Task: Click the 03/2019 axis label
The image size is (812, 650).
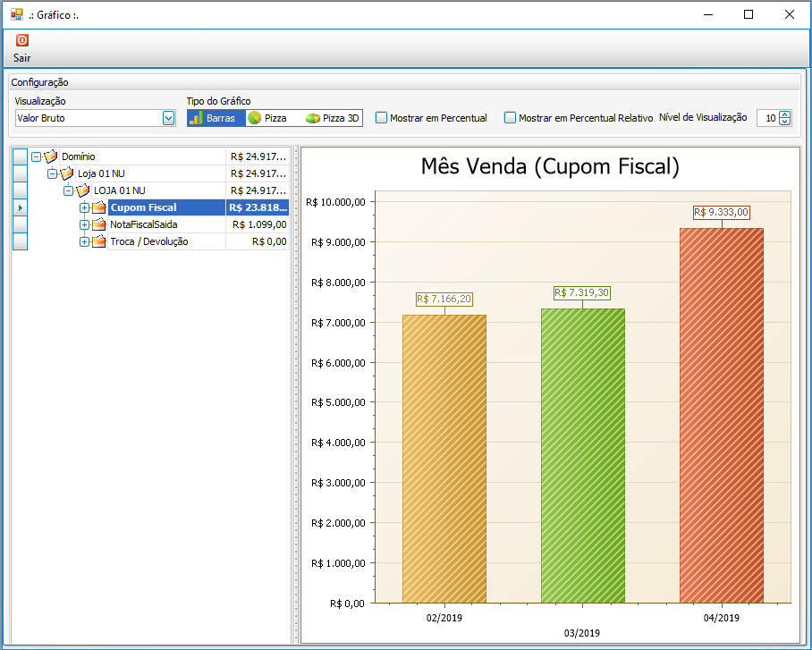Action: coord(582,633)
